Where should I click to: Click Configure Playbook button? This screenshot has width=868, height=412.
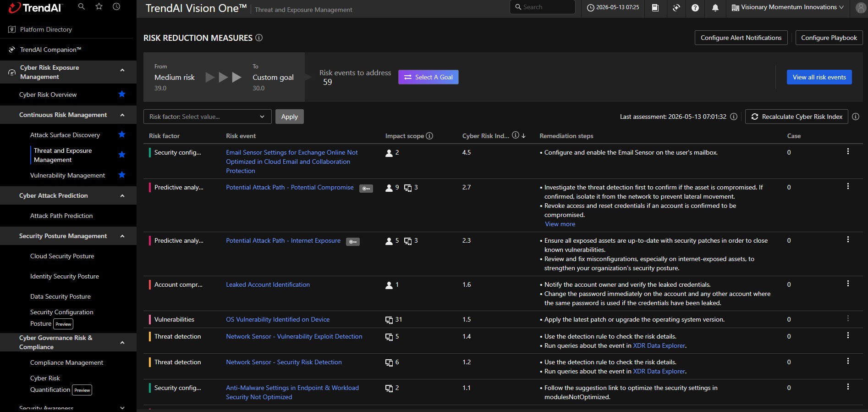[x=829, y=38]
